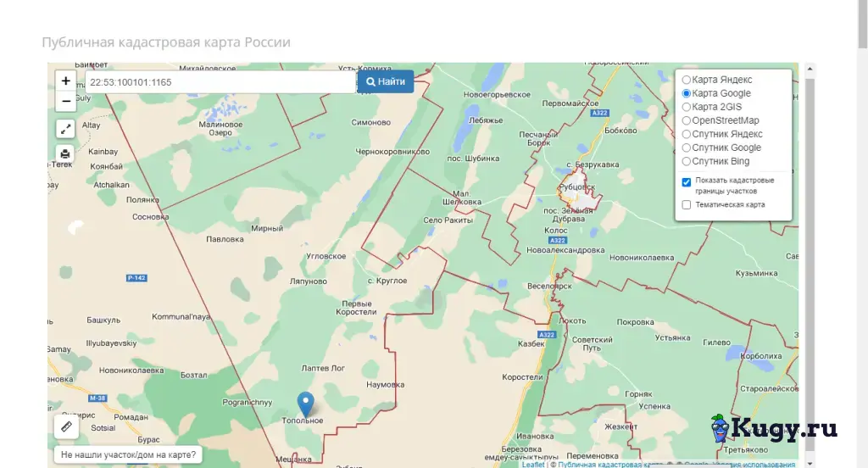Click the A322 road shield near Локоть

[547, 335]
